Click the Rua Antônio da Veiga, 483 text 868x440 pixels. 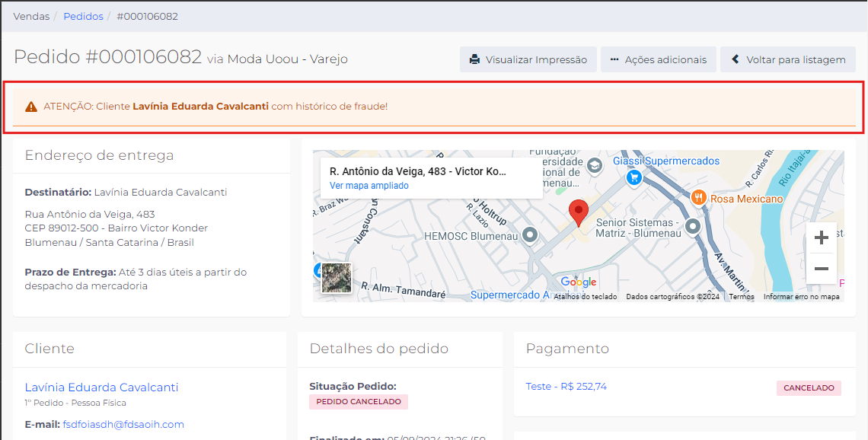coord(90,214)
